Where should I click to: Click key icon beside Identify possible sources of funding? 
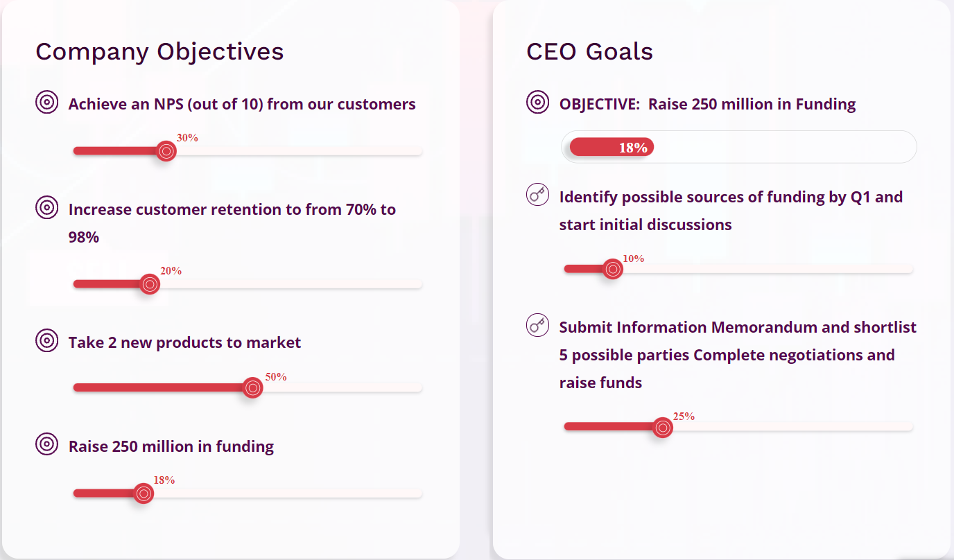(538, 195)
